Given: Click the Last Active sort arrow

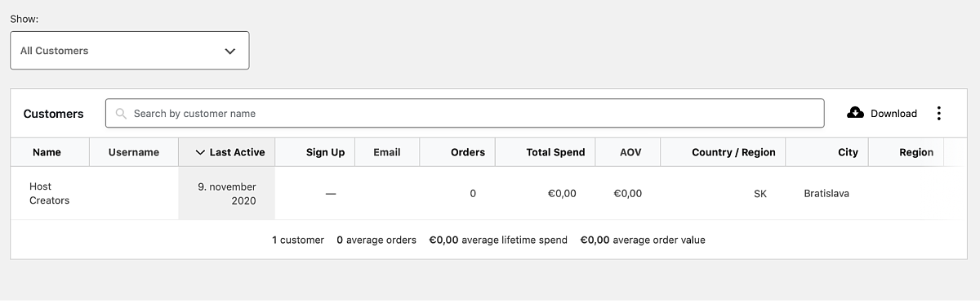Looking at the screenshot, I should coord(200,152).
